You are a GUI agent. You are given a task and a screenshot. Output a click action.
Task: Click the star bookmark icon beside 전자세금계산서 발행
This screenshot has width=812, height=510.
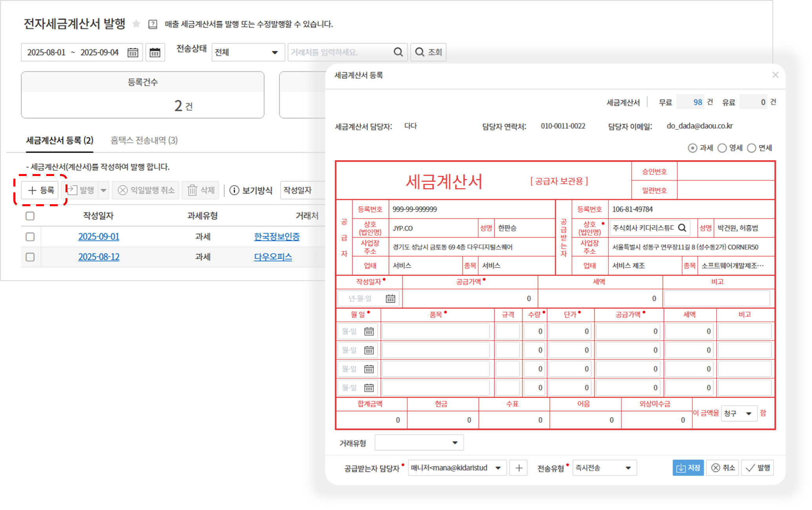(x=136, y=24)
